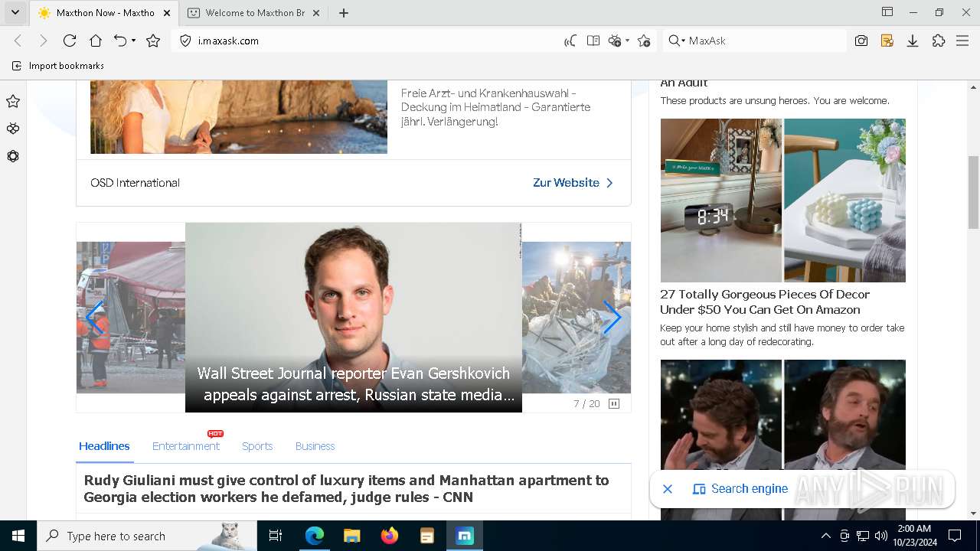
Task: Open the Windows Start menu
Action: (18, 536)
